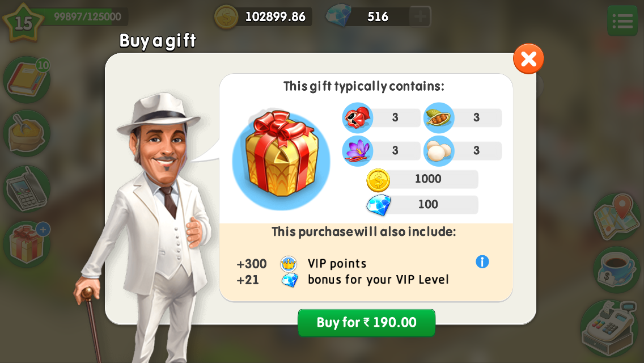The height and width of the screenshot is (363, 644).
Task: Select the cocoa pod reward icon
Action: pyautogui.click(x=439, y=117)
